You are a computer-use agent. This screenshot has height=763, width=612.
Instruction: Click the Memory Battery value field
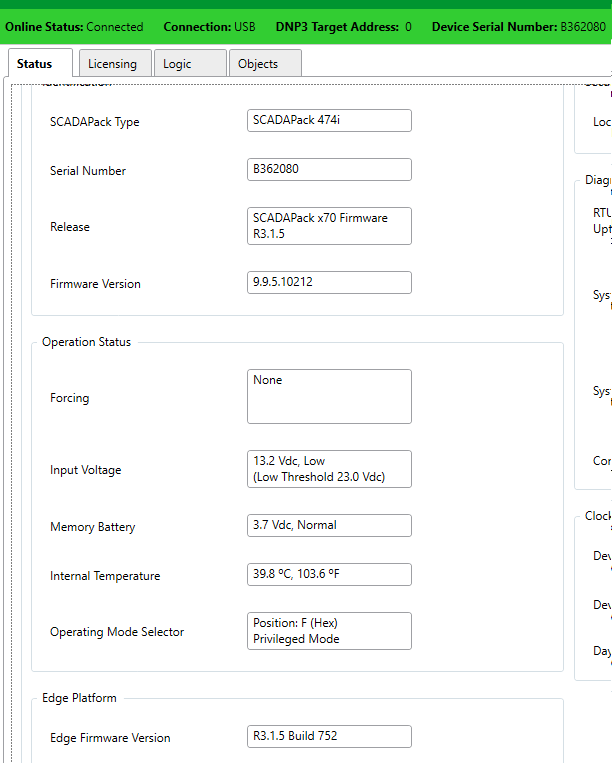[x=329, y=526]
